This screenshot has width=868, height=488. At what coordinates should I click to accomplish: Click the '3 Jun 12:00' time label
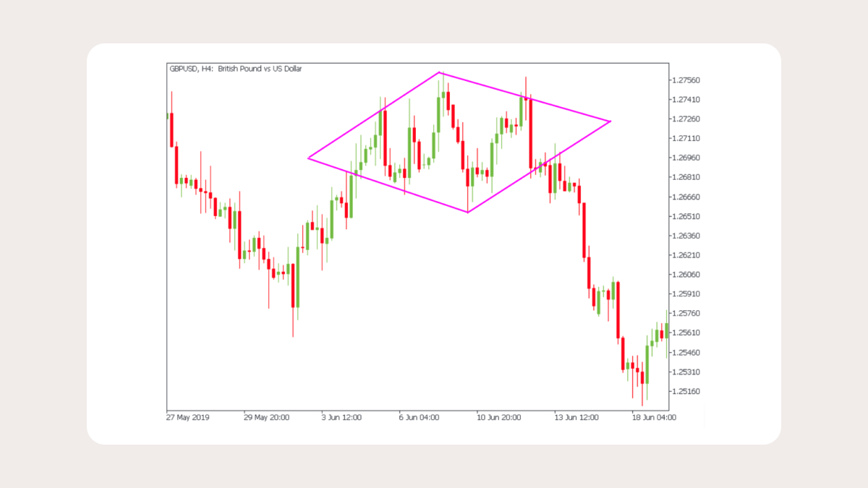tap(343, 418)
